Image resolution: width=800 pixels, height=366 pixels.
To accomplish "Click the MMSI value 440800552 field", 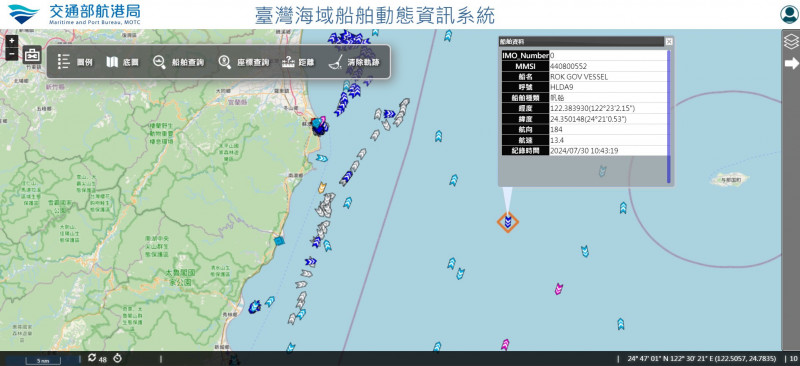I will pyautogui.click(x=608, y=66).
